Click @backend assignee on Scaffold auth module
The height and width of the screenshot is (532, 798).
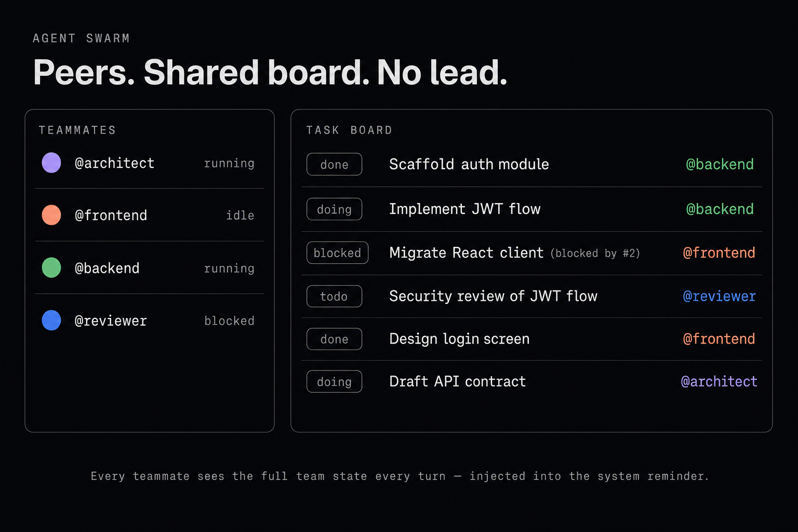(x=720, y=164)
